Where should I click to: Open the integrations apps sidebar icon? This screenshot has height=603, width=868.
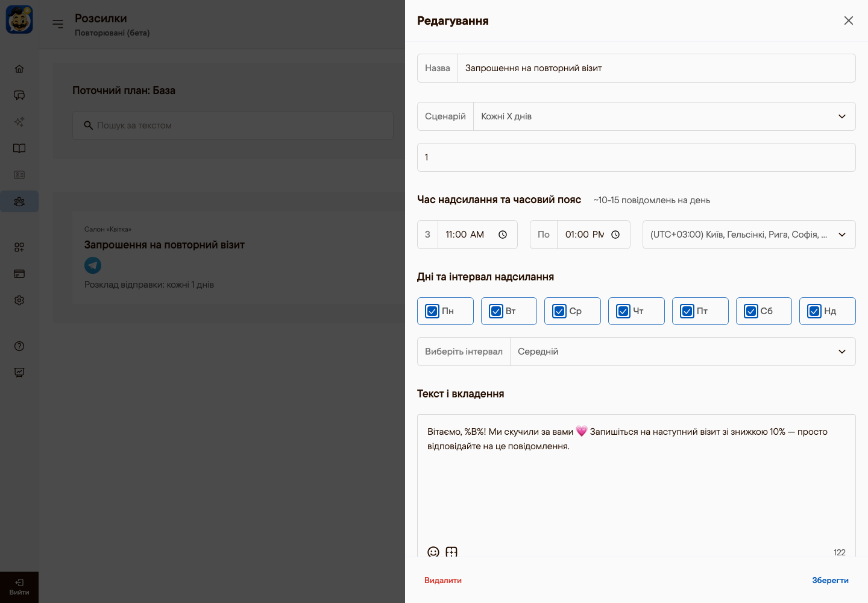click(19, 247)
